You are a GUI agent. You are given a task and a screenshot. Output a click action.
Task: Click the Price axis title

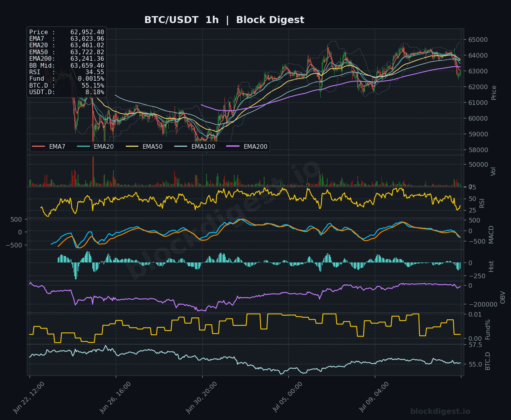coord(494,93)
